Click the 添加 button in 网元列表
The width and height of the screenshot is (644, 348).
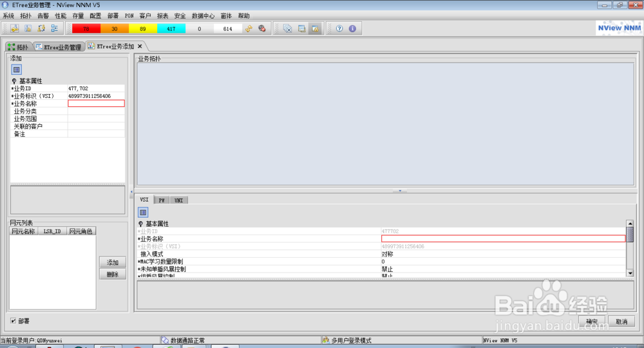coord(113,262)
